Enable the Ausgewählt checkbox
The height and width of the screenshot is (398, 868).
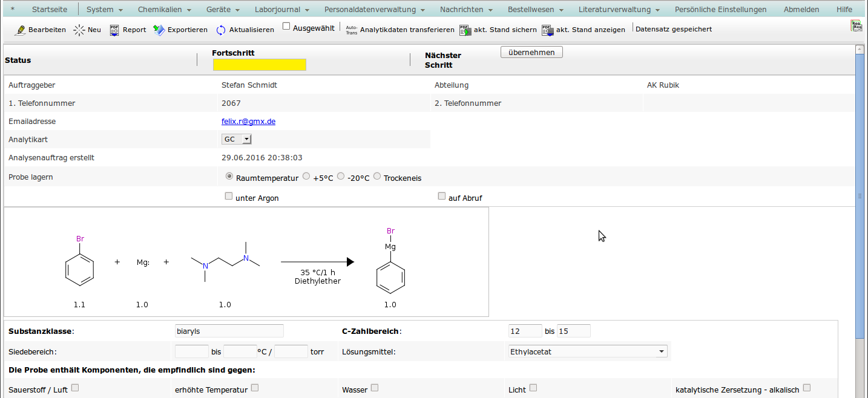click(287, 27)
